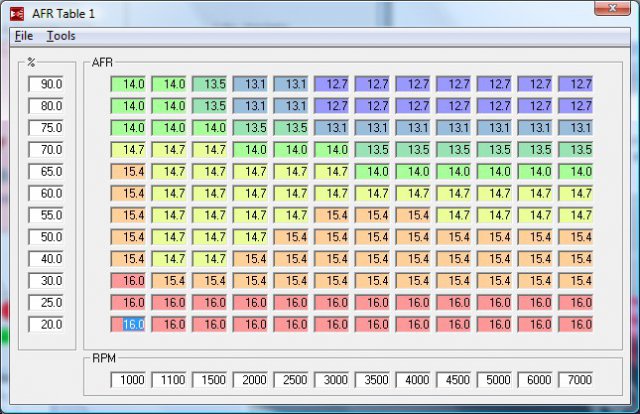Open the File menu
This screenshot has height=414, width=640.
[x=24, y=35]
